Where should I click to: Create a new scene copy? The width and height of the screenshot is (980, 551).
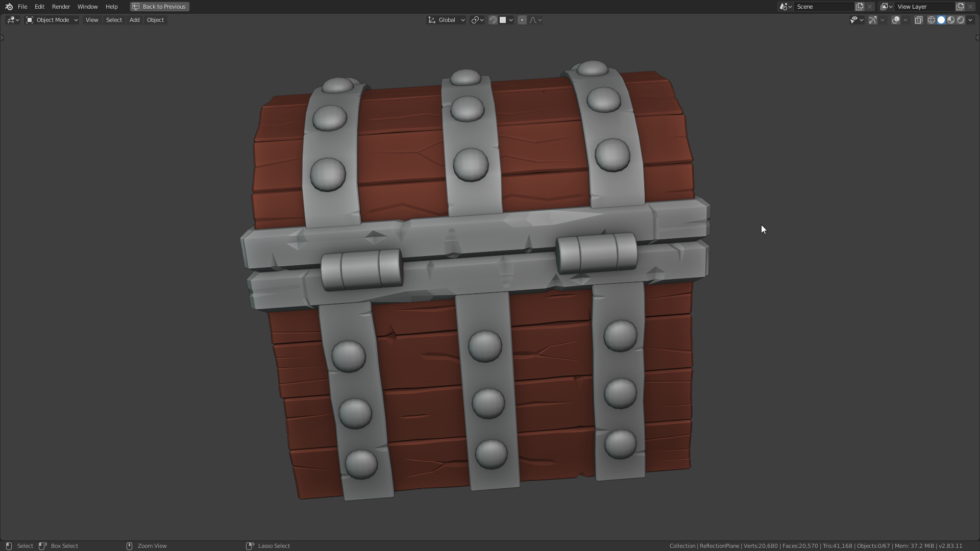click(860, 7)
